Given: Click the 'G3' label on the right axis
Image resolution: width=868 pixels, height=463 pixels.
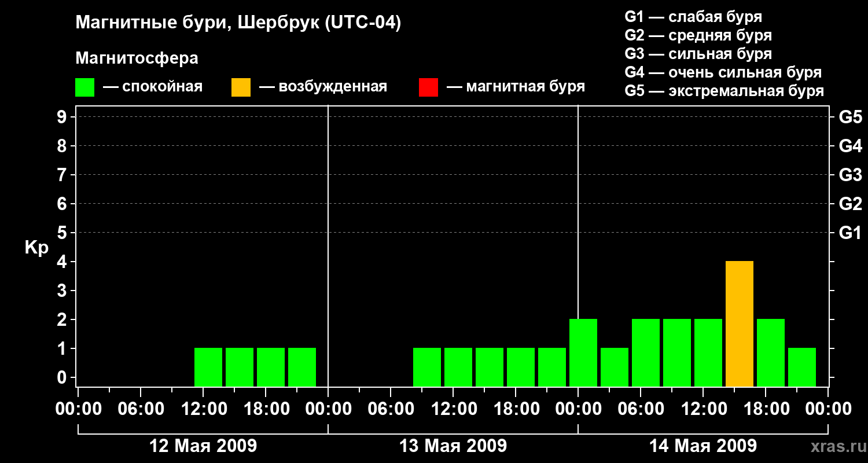Looking at the screenshot, I should coord(850,175).
